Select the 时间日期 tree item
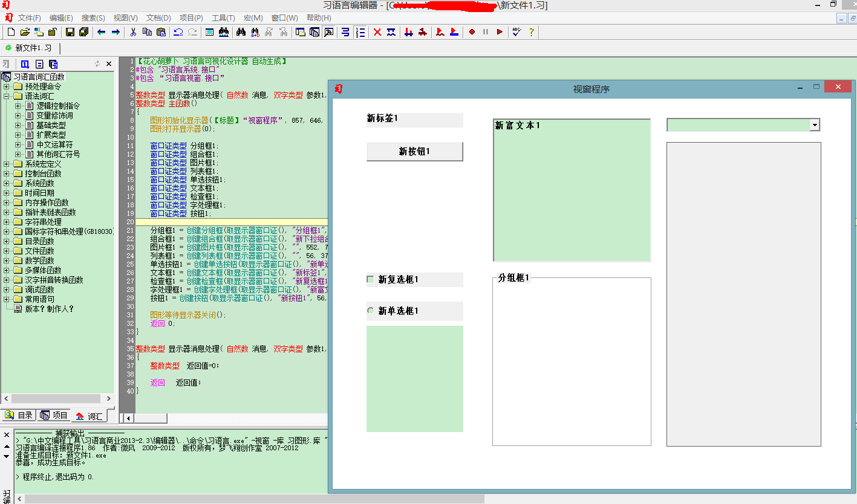 pyautogui.click(x=39, y=193)
